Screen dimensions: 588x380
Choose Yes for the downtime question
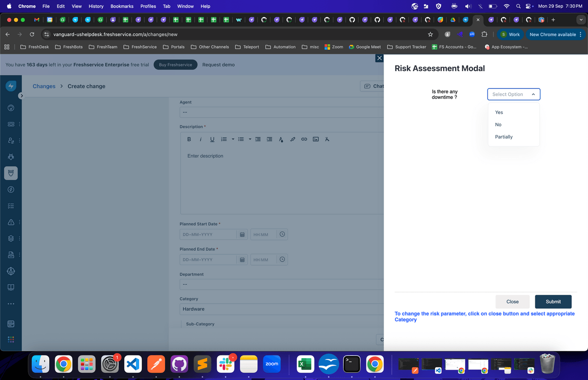[499, 112]
